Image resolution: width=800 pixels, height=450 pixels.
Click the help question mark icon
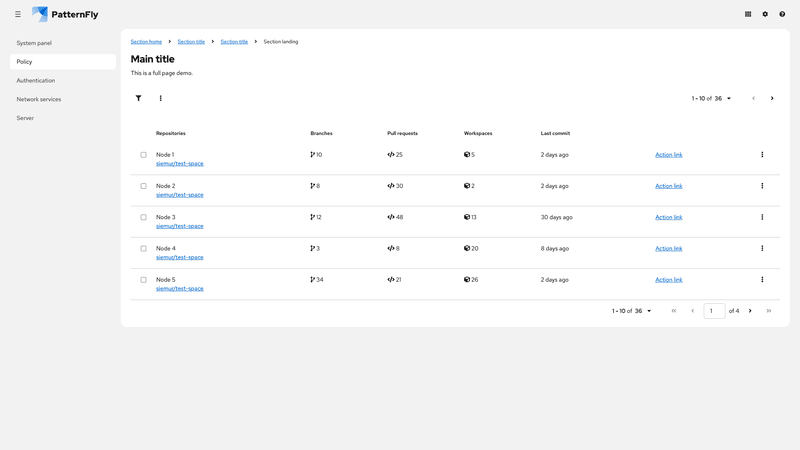pos(782,14)
